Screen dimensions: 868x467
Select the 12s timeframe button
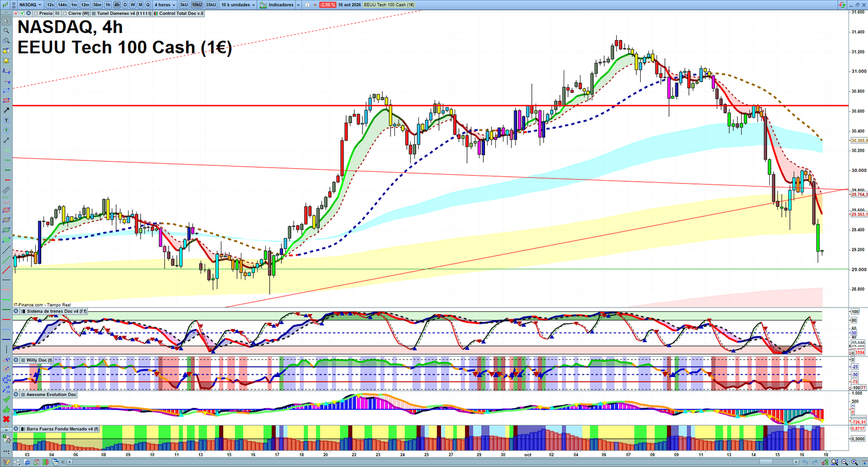click(50, 5)
